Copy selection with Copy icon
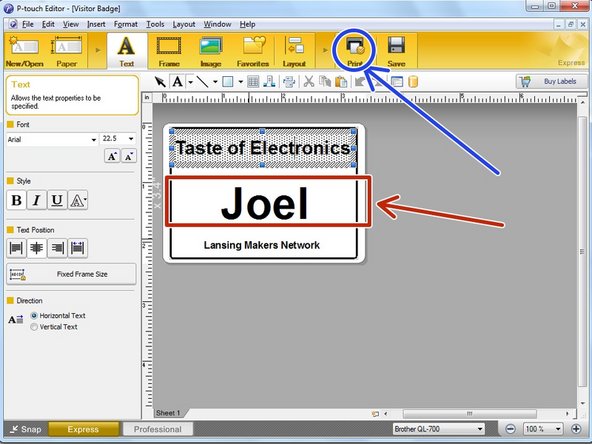Viewport: 592px width, 444px height. tap(325, 82)
